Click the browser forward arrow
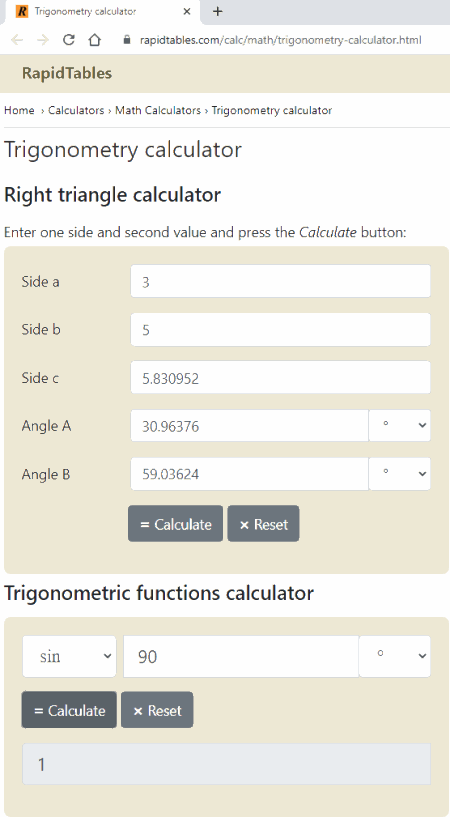Image resolution: width=450 pixels, height=817 pixels. click(43, 40)
